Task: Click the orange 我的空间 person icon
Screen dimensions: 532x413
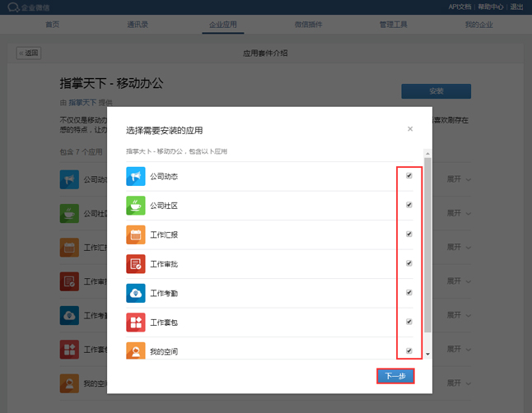Action: pos(136,350)
